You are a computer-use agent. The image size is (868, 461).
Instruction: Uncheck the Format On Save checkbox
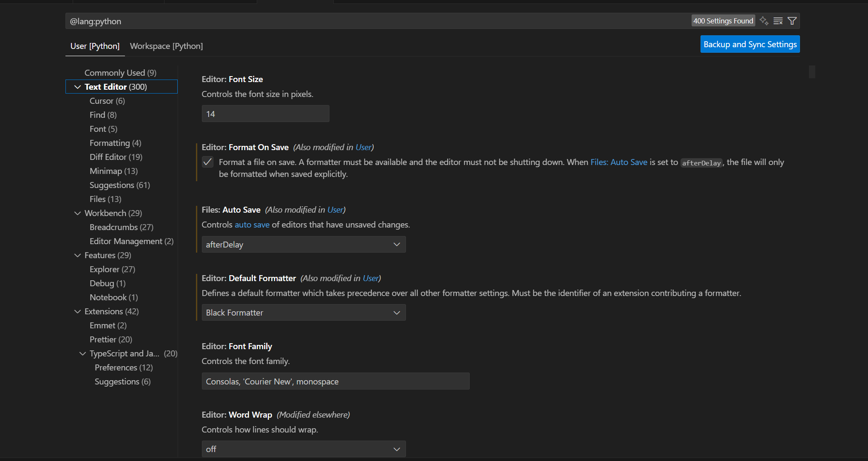click(207, 162)
